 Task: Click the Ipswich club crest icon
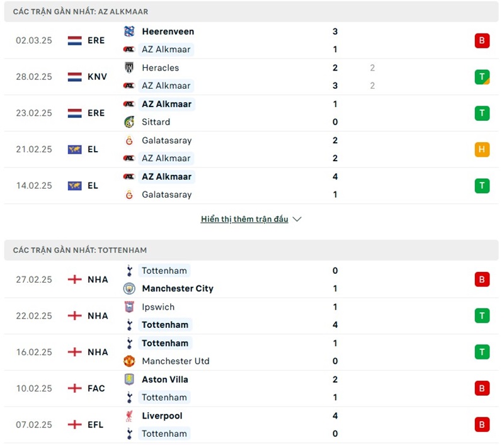(x=129, y=307)
